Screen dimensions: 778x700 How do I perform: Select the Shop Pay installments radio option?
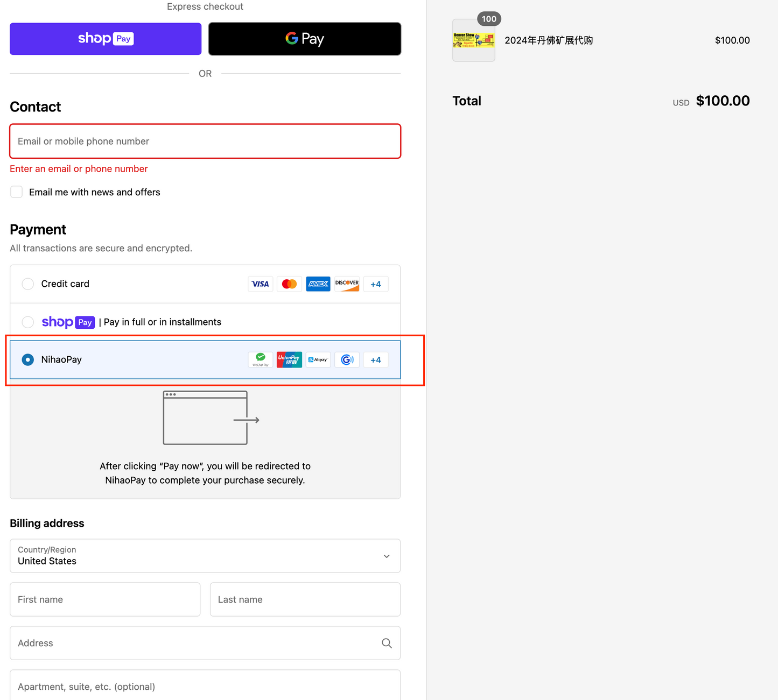click(x=28, y=322)
